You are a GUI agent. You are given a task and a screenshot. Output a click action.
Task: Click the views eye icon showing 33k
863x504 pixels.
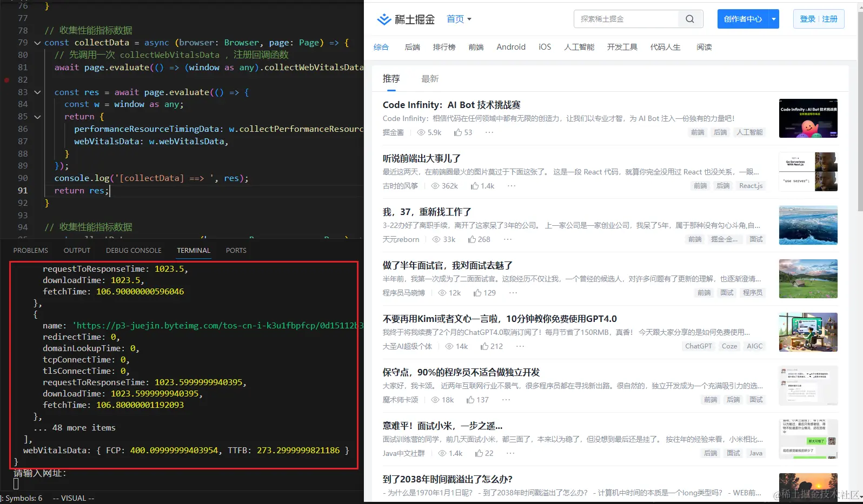[x=436, y=239]
